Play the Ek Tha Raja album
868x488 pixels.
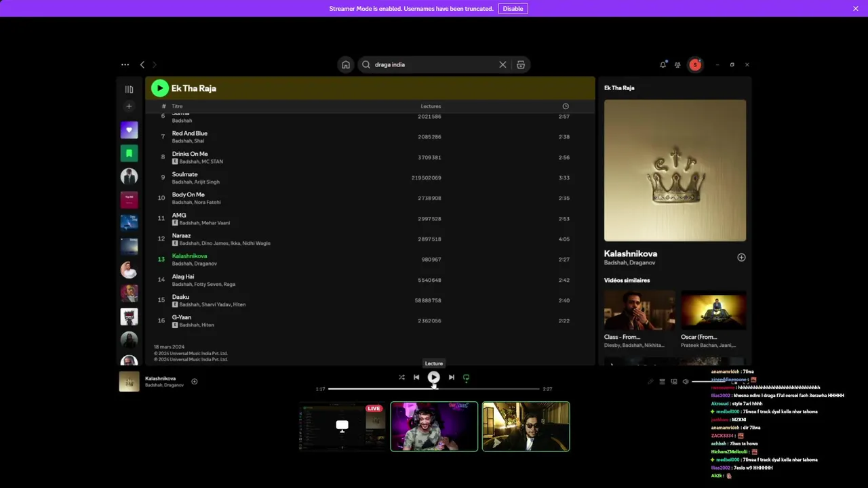(x=159, y=88)
